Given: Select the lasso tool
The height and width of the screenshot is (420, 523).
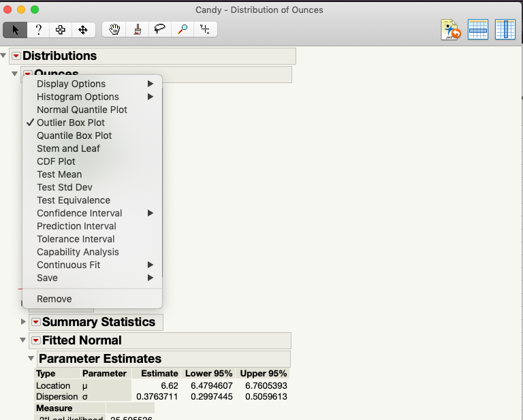Looking at the screenshot, I should coord(160,30).
